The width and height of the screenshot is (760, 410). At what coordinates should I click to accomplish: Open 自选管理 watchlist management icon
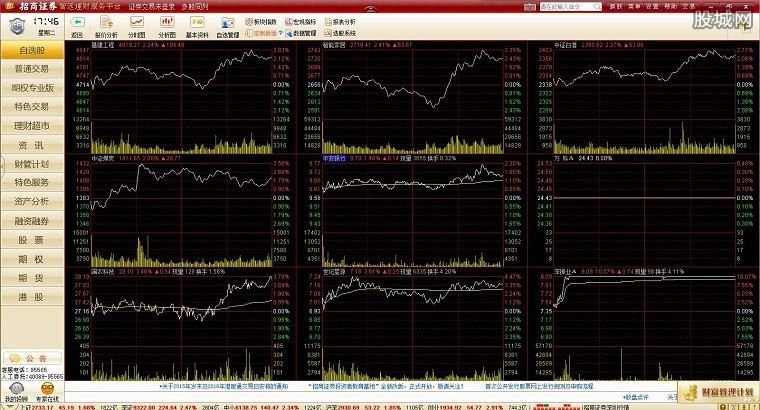(x=228, y=24)
